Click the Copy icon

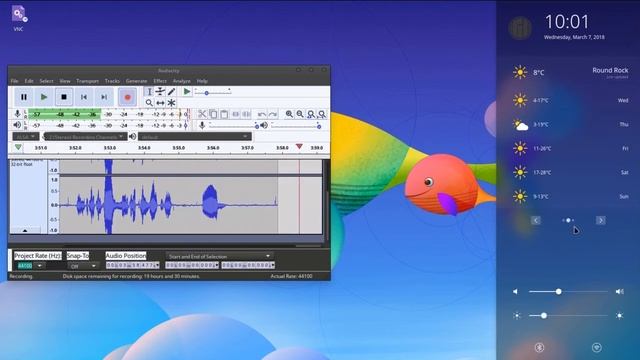[213, 114]
